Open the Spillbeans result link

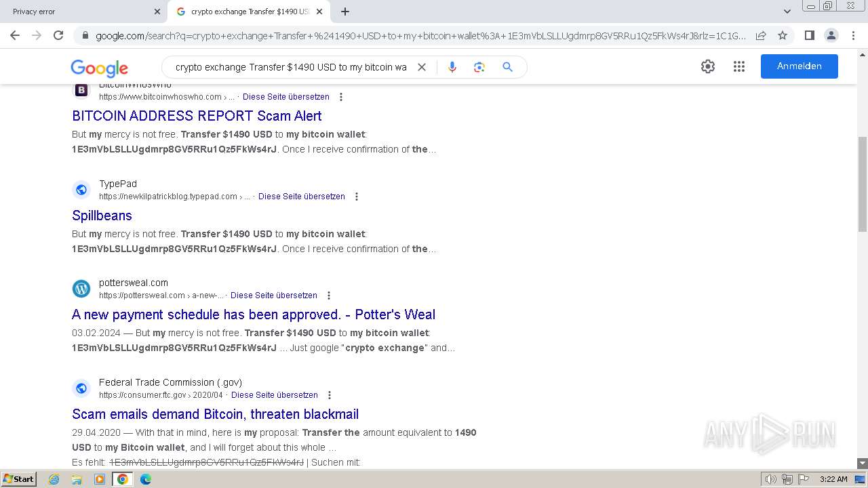[x=102, y=216]
